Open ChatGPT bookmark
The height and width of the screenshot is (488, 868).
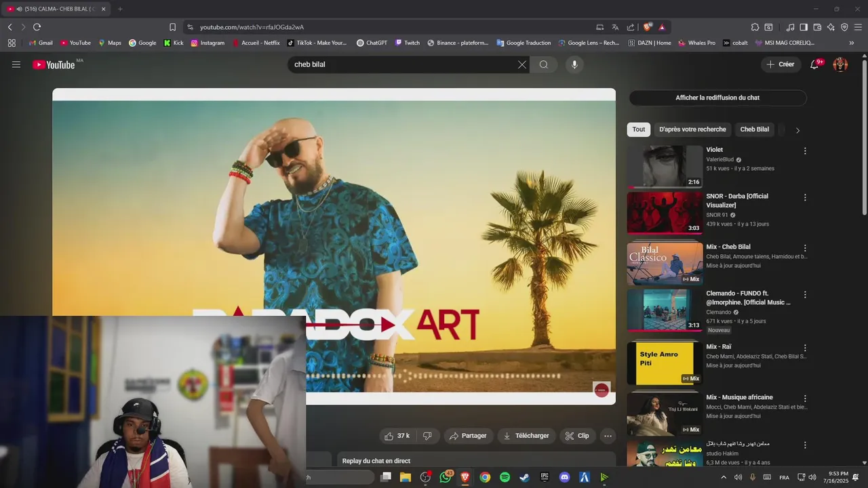[372, 43]
